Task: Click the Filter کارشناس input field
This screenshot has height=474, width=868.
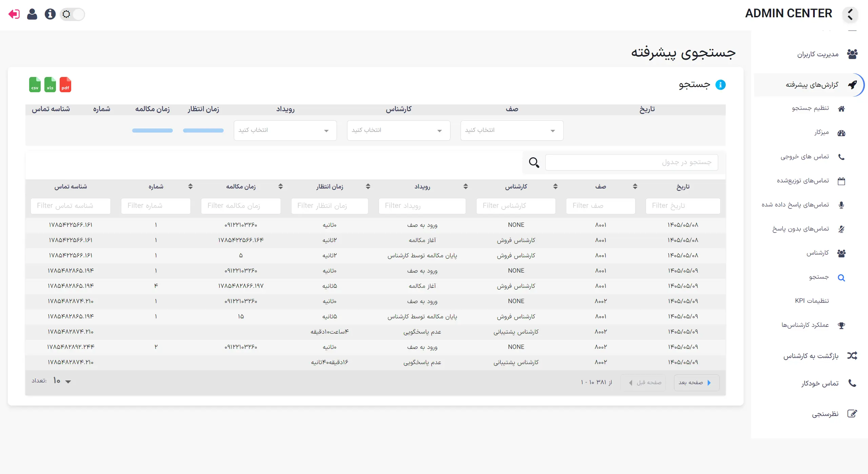Action: pos(516,206)
